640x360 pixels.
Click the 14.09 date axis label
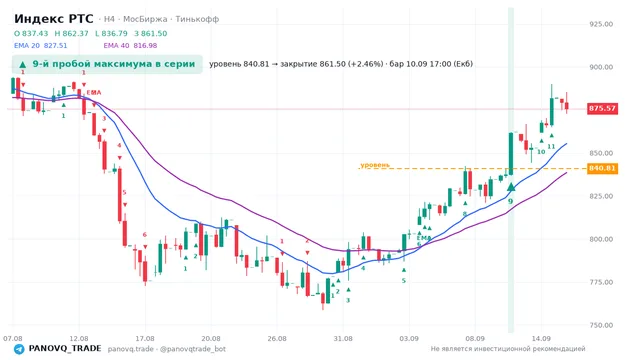[x=541, y=338]
